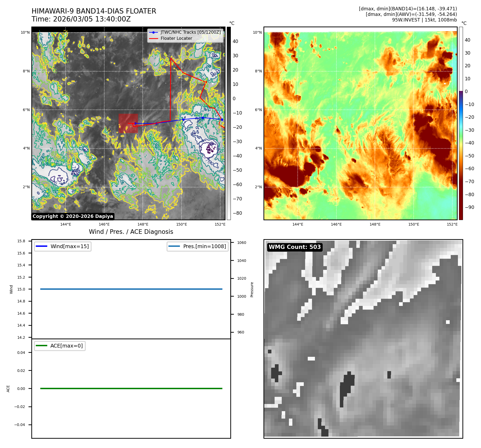The image size is (481, 448).
Task: Click the easternmost blue JTWC track point
Action: pos(222,120)
